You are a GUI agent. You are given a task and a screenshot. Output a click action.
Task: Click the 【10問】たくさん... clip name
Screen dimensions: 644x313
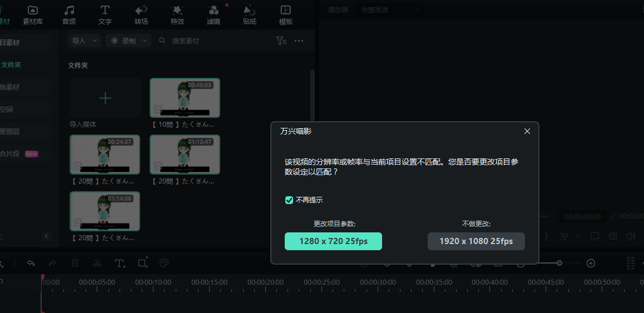pos(183,125)
